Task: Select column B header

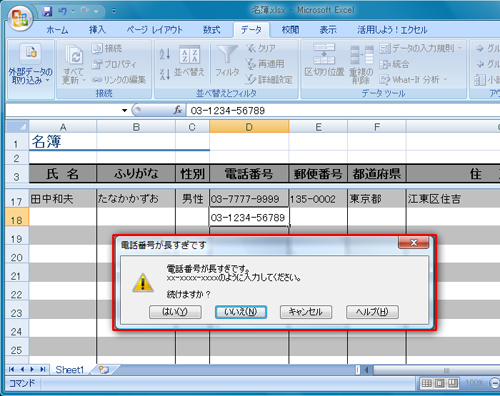Action: pyautogui.click(x=136, y=127)
